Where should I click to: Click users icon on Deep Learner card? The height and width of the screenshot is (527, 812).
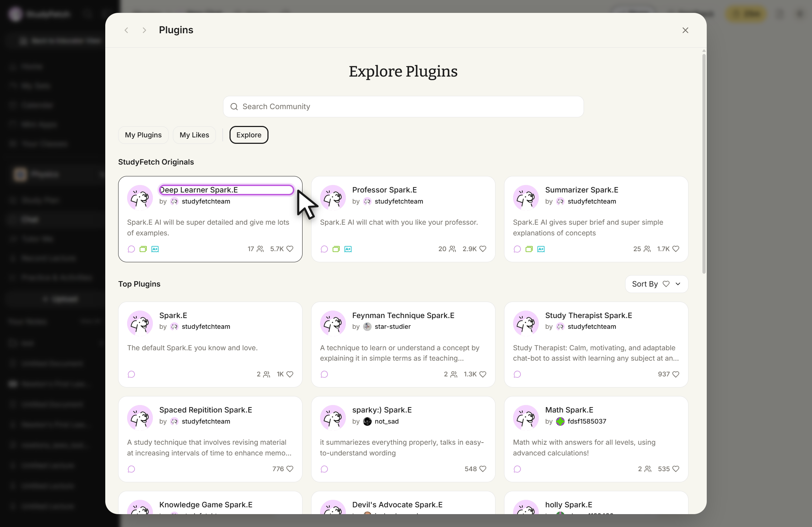coord(260,249)
